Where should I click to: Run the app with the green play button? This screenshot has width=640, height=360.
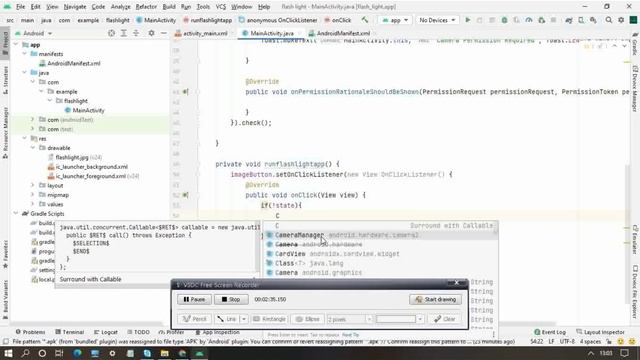[468, 20]
